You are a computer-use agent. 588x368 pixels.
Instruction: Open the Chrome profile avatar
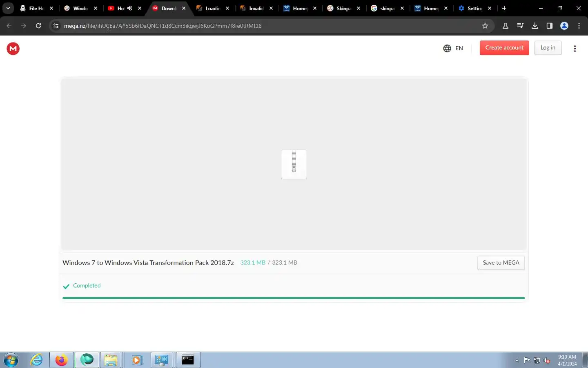(564, 26)
